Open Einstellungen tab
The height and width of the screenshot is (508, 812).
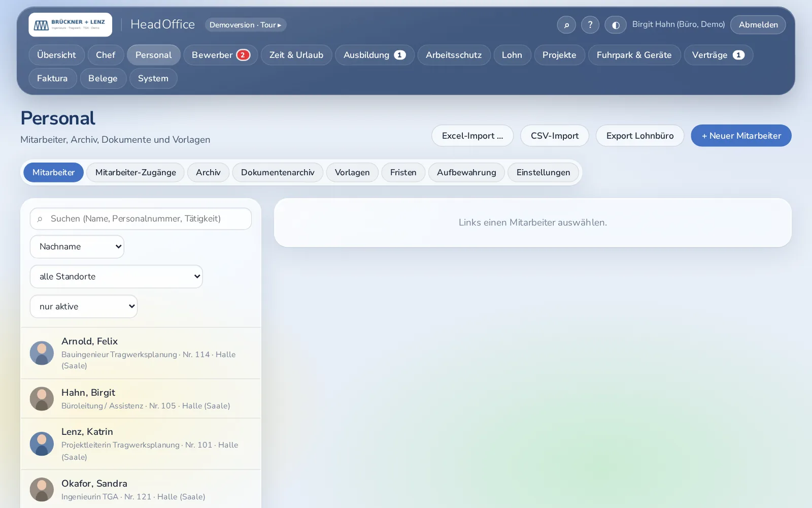click(543, 172)
